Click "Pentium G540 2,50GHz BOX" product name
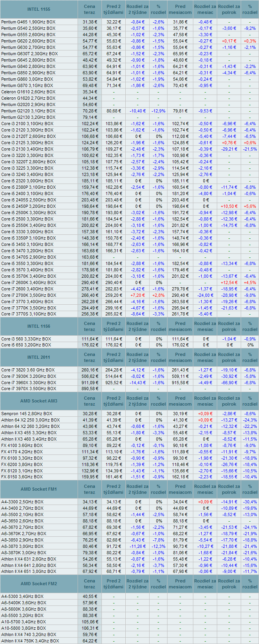 tap(28, 28)
